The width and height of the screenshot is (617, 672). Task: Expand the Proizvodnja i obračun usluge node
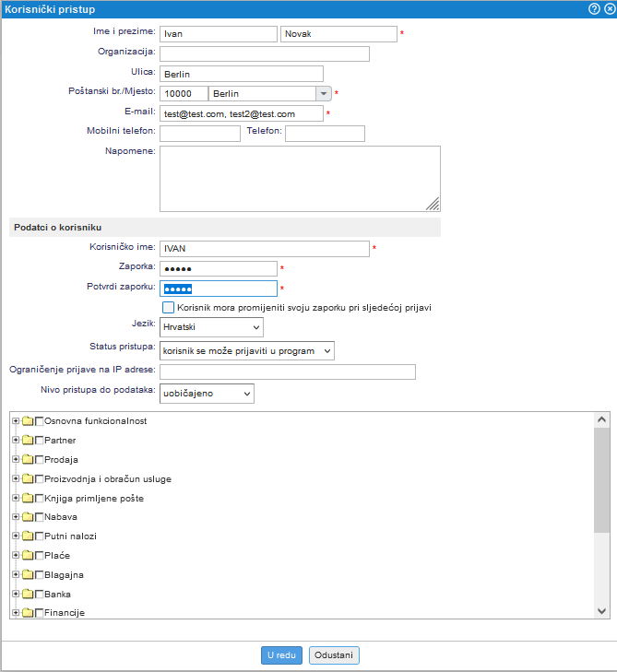pos(16,478)
